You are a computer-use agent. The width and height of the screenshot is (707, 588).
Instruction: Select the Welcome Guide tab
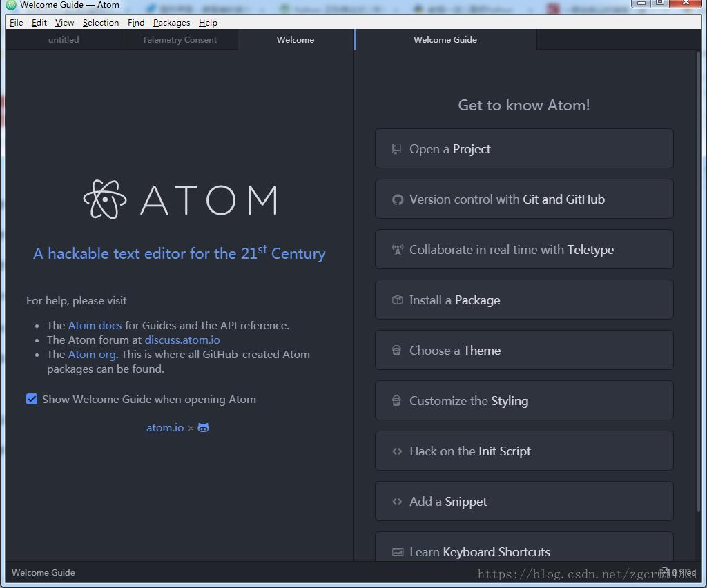[x=445, y=39]
